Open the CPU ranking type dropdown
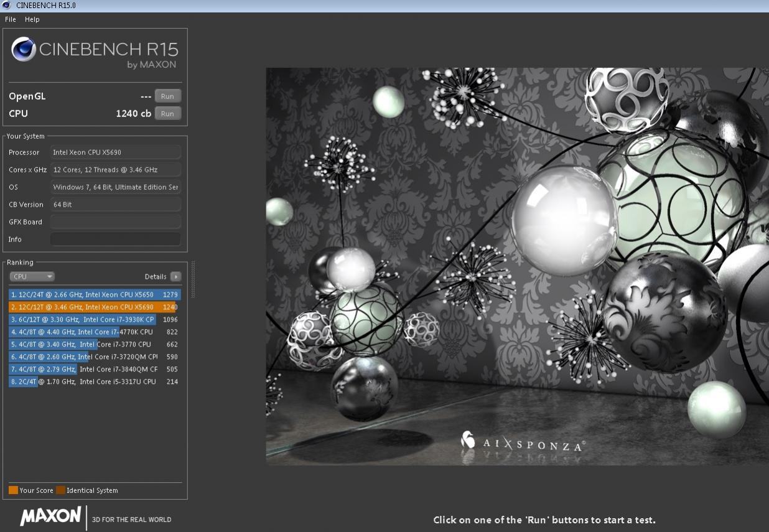Viewport: 769px width, 532px height. (x=32, y=276)
